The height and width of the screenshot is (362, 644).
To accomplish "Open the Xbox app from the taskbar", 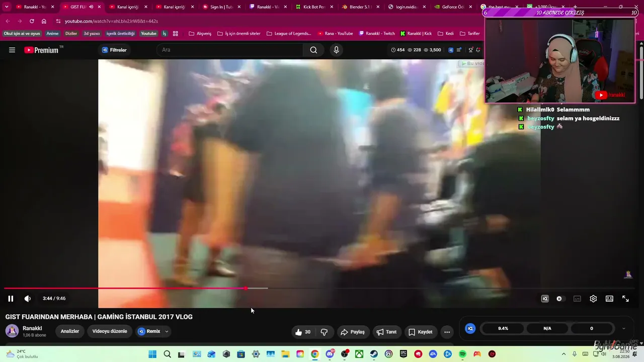I will (359, 354).
